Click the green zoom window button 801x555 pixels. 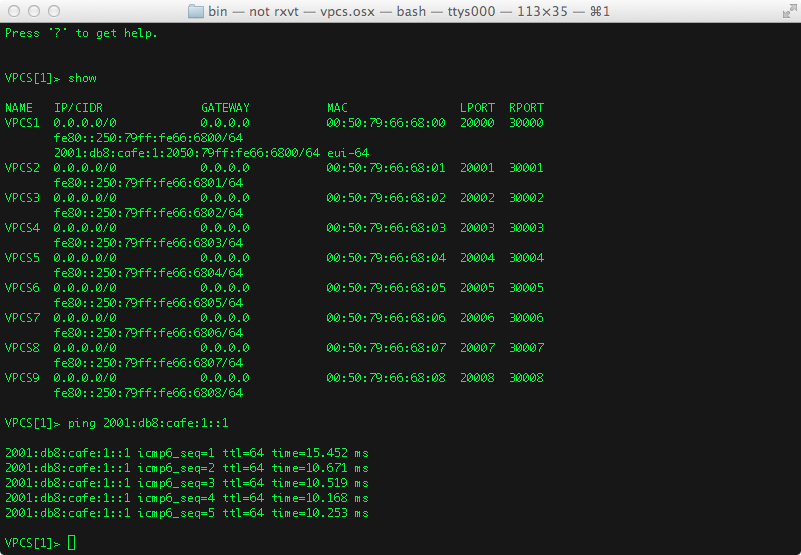coord(54,11)
